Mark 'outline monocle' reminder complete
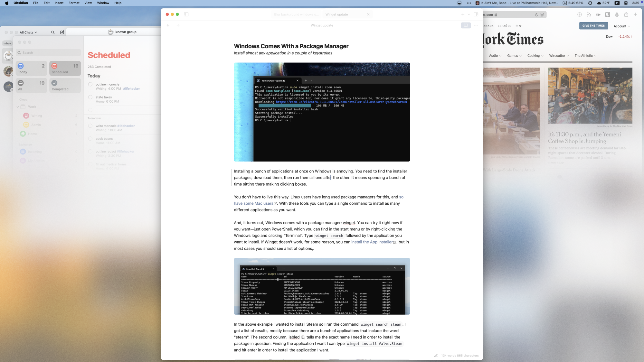The height and width of the screenshot is (362, 644). click(90, 85)
